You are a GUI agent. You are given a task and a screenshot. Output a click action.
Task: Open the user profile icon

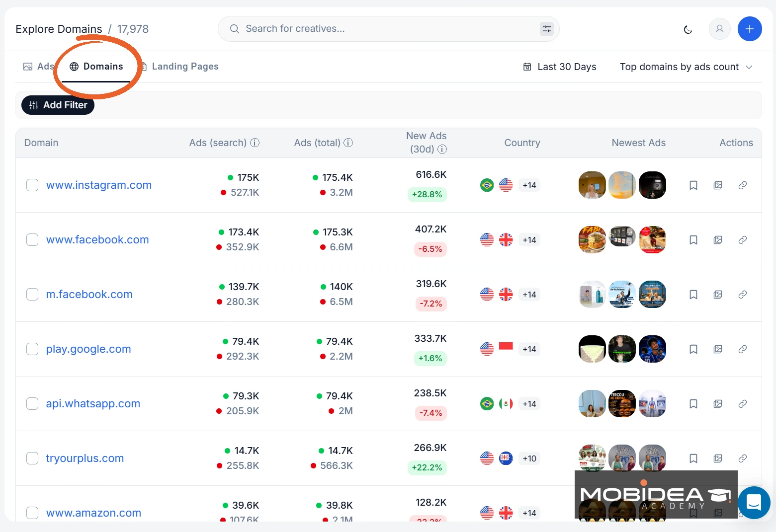tap(719, 29)
